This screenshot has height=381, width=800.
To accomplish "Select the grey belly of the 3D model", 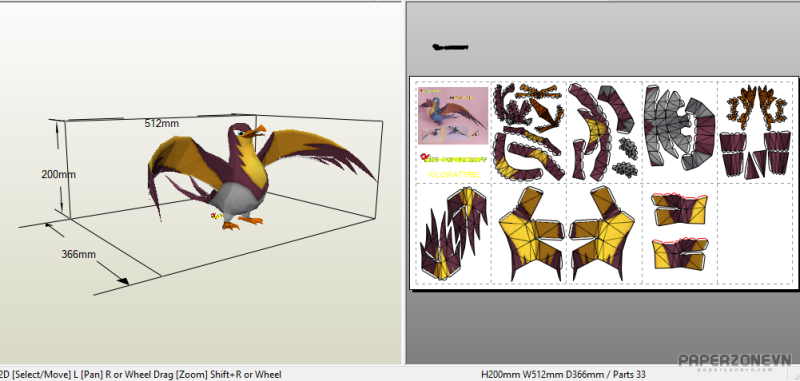I will click(x=237, y=199).
